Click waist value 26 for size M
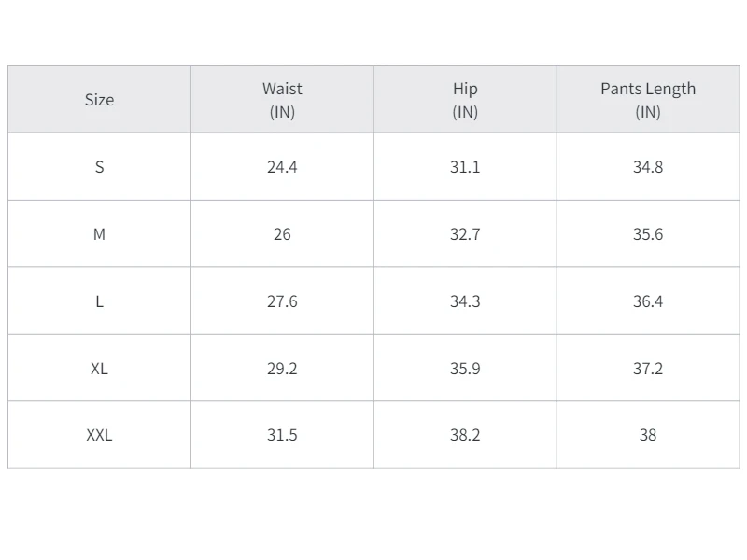The height and width of the screenshot is (560, 747). coord(282,234)
